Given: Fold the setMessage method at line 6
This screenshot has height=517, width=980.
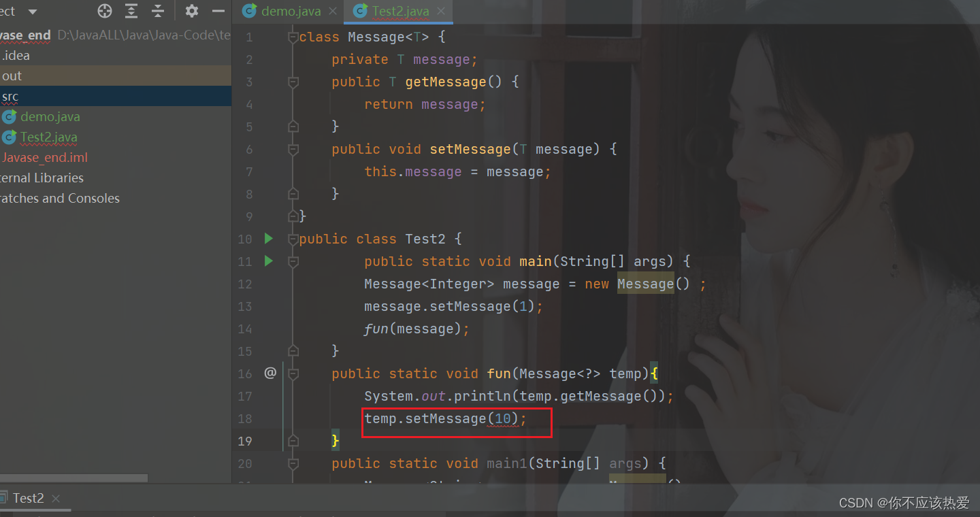Looking at the screenshot, I should coord(293,149).
